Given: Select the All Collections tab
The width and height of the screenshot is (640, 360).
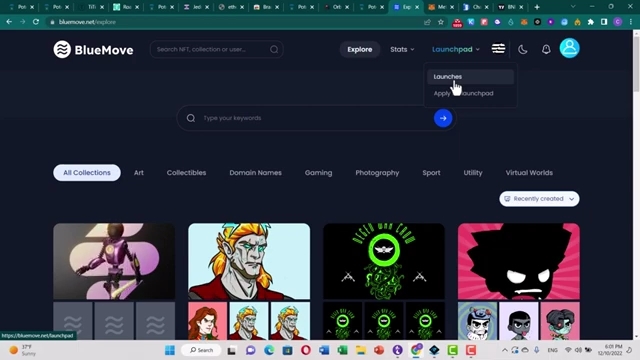Looking at the screenshot, I should click(87, 173).
